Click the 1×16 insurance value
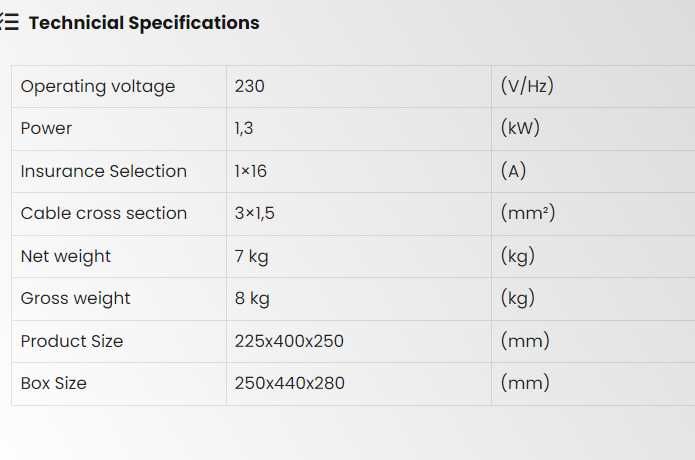The image size is (695, 460). pyautogui.click(x=251, y=171)
